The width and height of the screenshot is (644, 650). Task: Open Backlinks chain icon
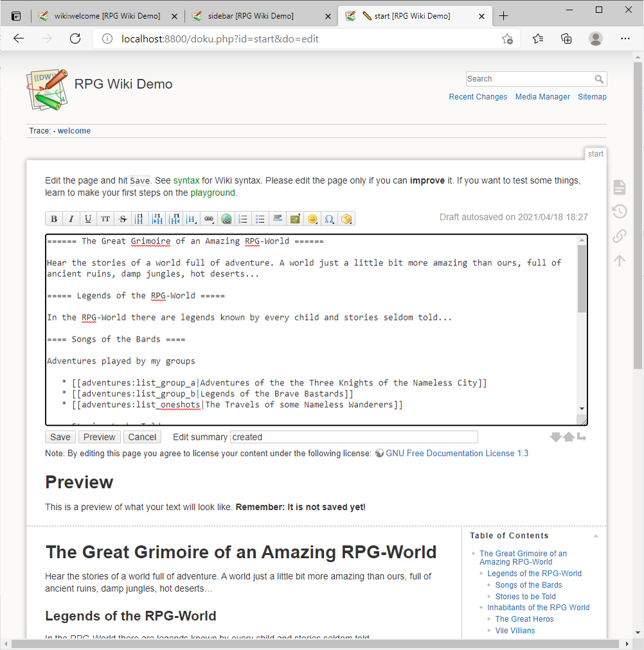[620, 236]
